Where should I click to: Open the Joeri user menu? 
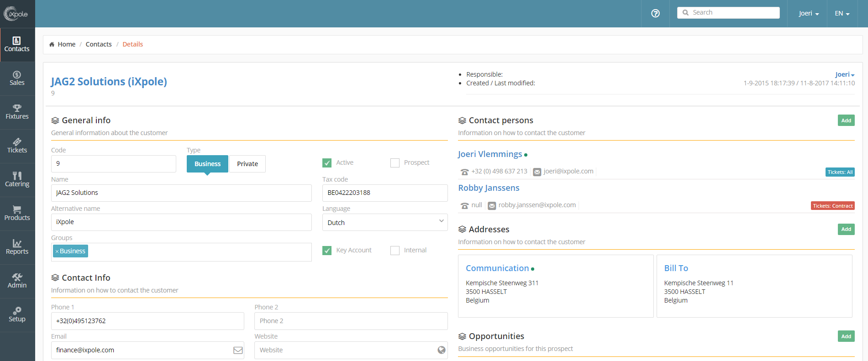(809, 13)
